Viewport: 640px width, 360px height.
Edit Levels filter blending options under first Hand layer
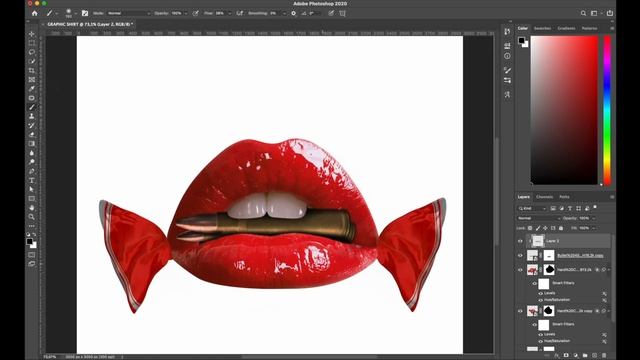[604, 293]
